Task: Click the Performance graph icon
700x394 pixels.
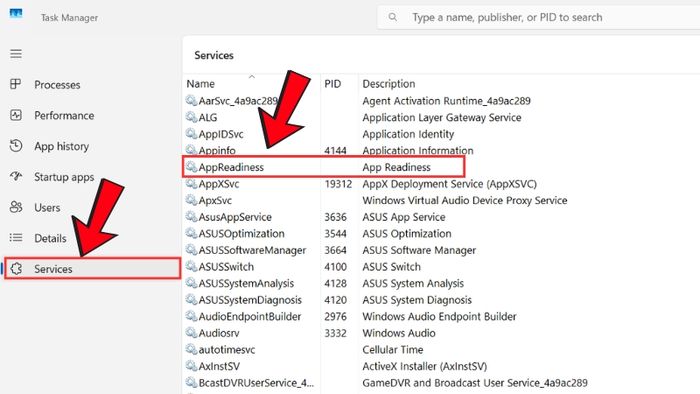Action: [x=16, y=115]
